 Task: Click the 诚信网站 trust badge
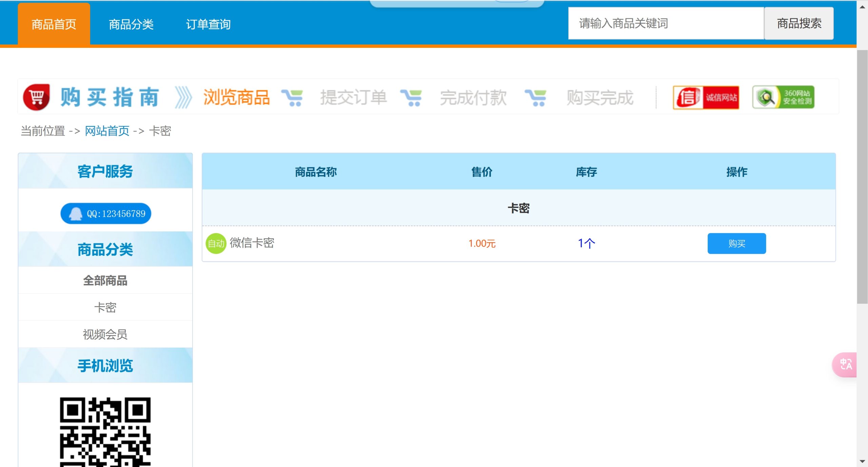(x=706, y=97)
